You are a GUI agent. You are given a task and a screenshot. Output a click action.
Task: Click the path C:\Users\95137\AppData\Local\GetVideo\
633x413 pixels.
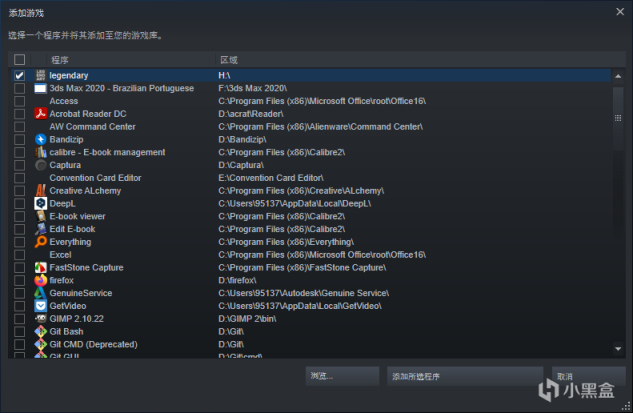click(x=300, y=306)
